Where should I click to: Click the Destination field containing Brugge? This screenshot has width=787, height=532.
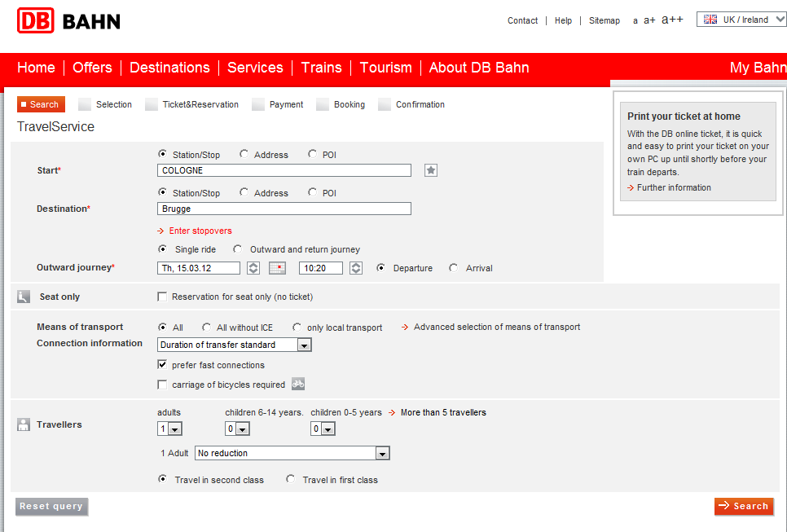[x=284, y=209]
